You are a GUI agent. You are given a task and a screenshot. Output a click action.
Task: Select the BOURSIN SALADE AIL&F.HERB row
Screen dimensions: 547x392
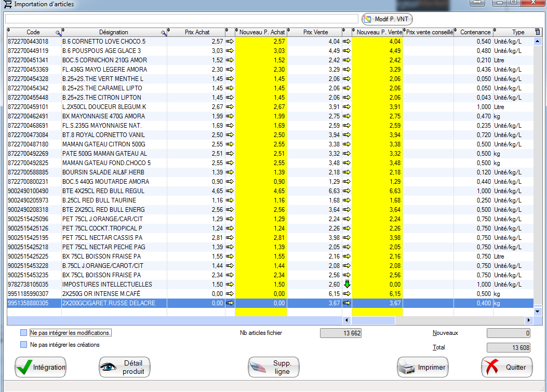[104, 172]
